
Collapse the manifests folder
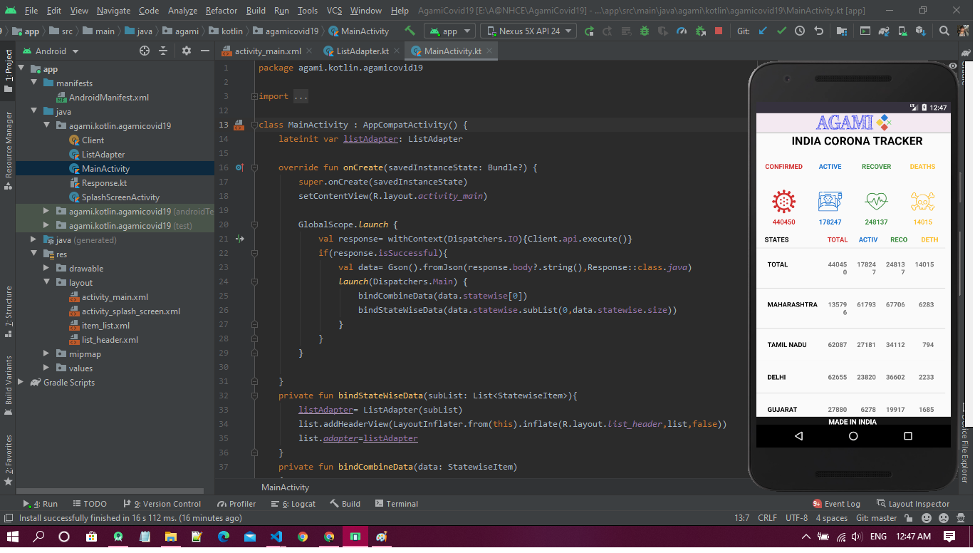(x=34, y=83)
